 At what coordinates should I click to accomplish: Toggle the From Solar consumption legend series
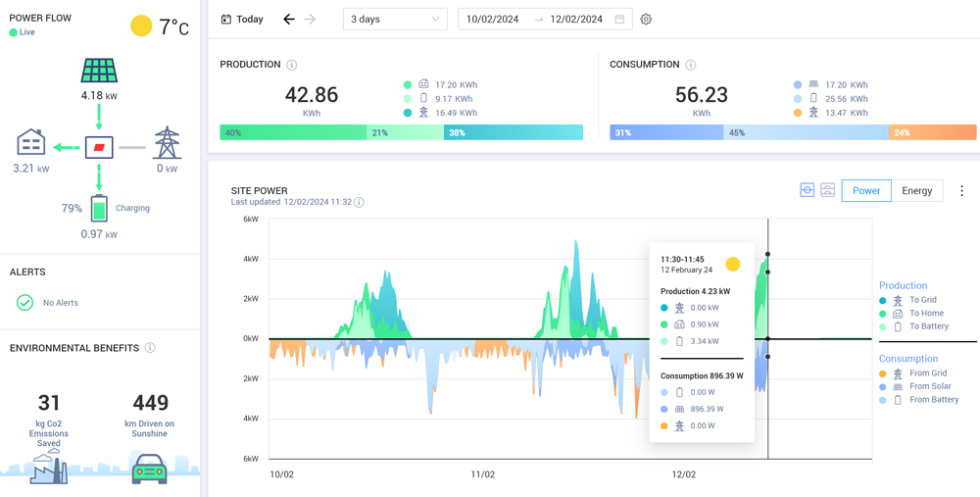[929, 386]
